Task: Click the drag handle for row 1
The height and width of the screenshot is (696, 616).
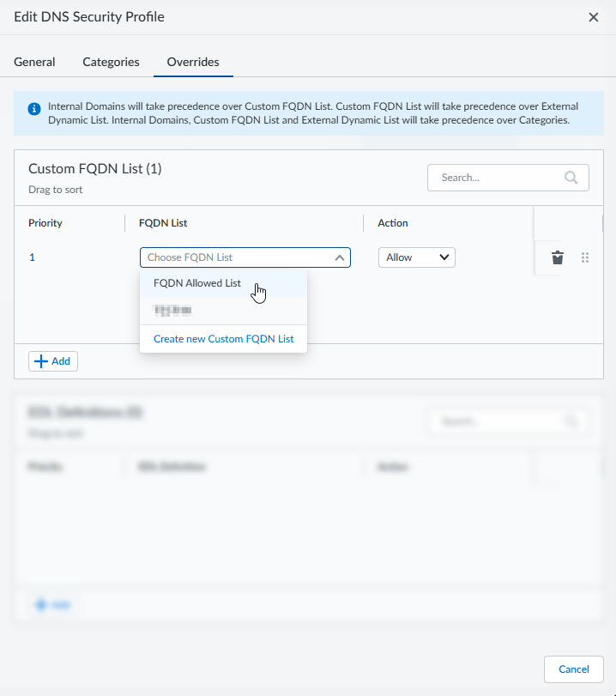Action: (x=585, y=257)
